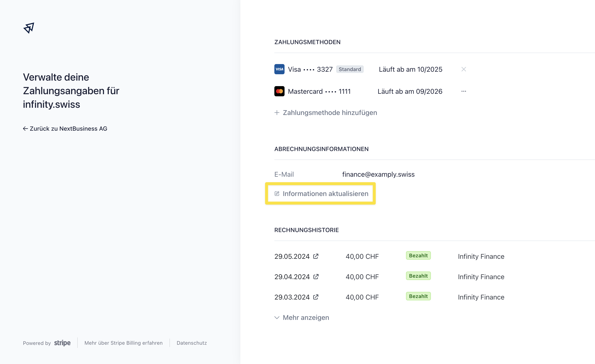Click the Stripe logo in footer
The image size is (595, 364).
(62, 343)
